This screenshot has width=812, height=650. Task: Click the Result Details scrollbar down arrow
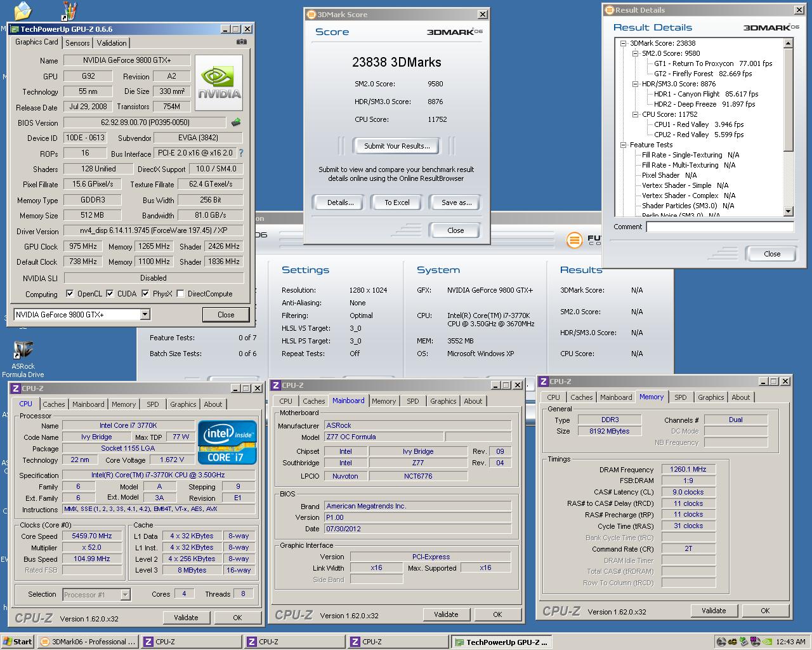(789, 211)
